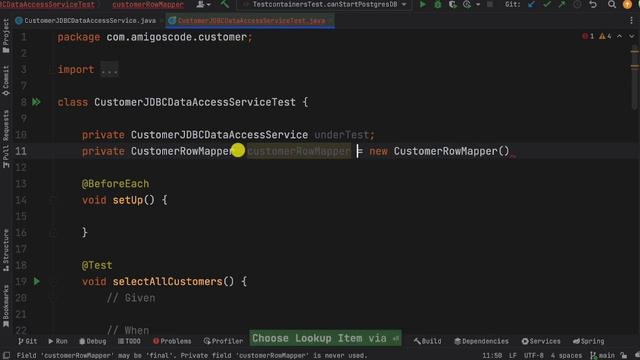This screenshot has height=360, width=640.
Task: Click highlighted customerRowMapper field name
Action: tap(299, 151)
